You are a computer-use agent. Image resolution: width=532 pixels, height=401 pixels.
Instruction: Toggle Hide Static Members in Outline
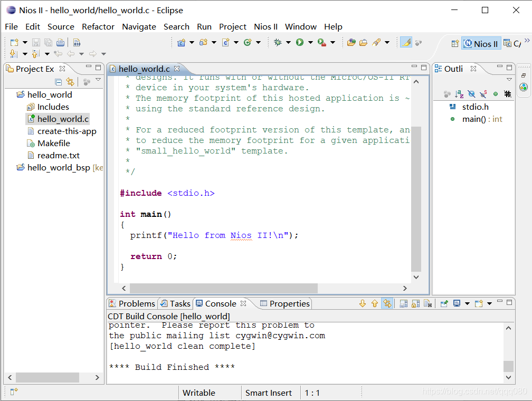point(483,94)
